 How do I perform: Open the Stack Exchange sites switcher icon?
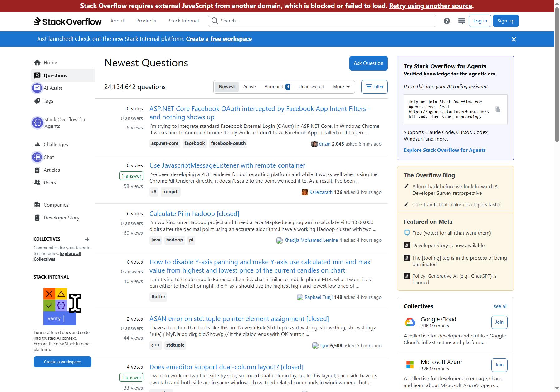tap(461, 21)
